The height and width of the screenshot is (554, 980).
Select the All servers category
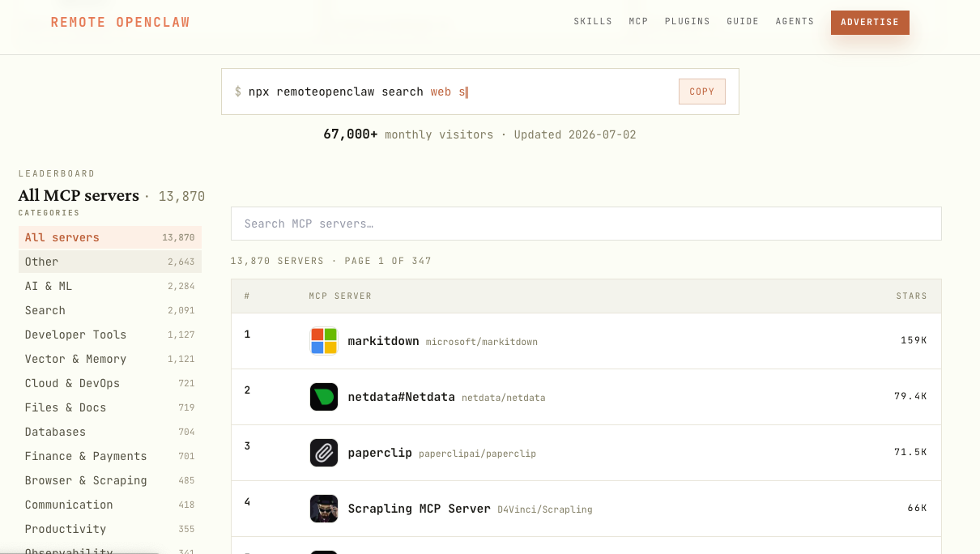(110, 237)
